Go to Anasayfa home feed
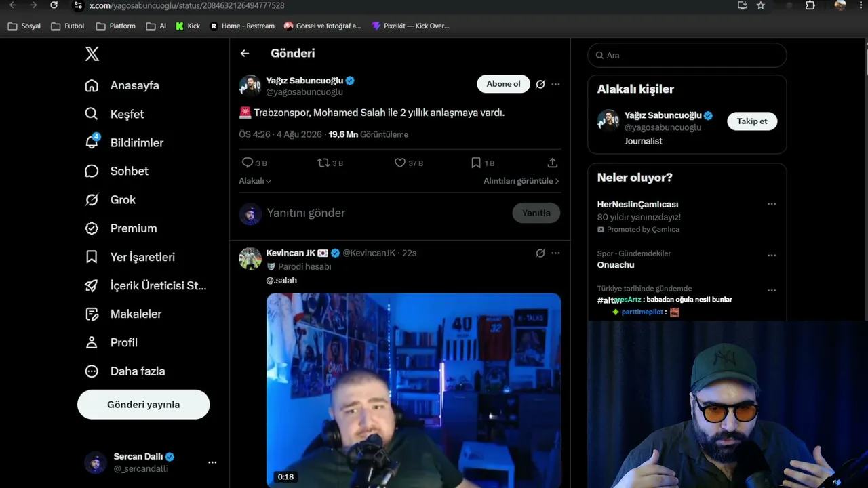The width and height of the screenshot is (868, 488). [122, 85]
